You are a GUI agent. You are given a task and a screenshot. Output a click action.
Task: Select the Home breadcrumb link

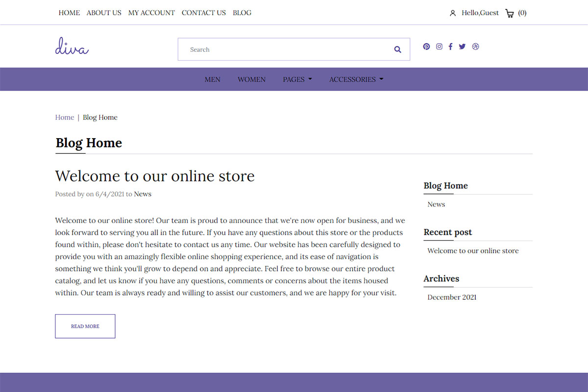(x=65, y=117)
